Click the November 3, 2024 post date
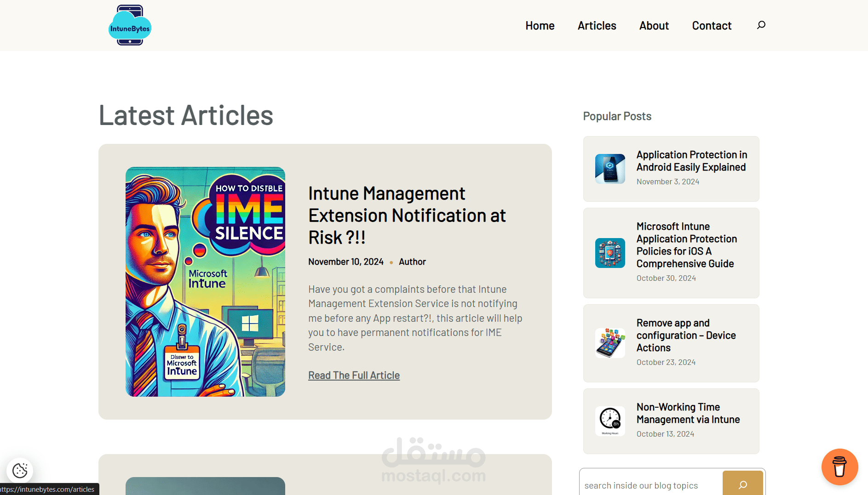868x495 pixels. [x=668, y=182]
